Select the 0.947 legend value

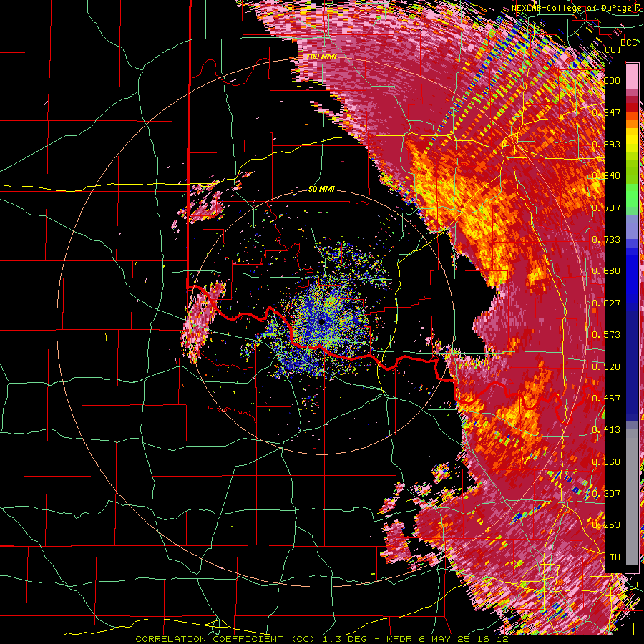click(606, 112)
